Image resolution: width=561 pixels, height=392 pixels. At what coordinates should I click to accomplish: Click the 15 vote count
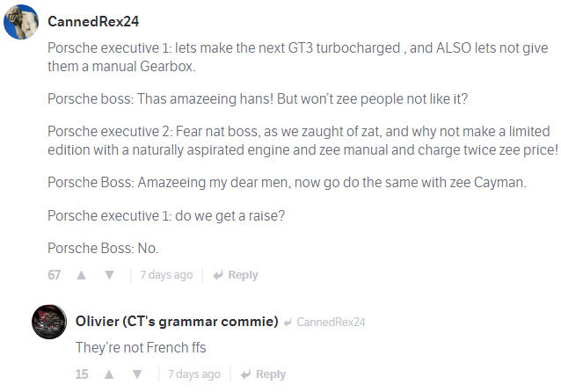coord(83,374)
